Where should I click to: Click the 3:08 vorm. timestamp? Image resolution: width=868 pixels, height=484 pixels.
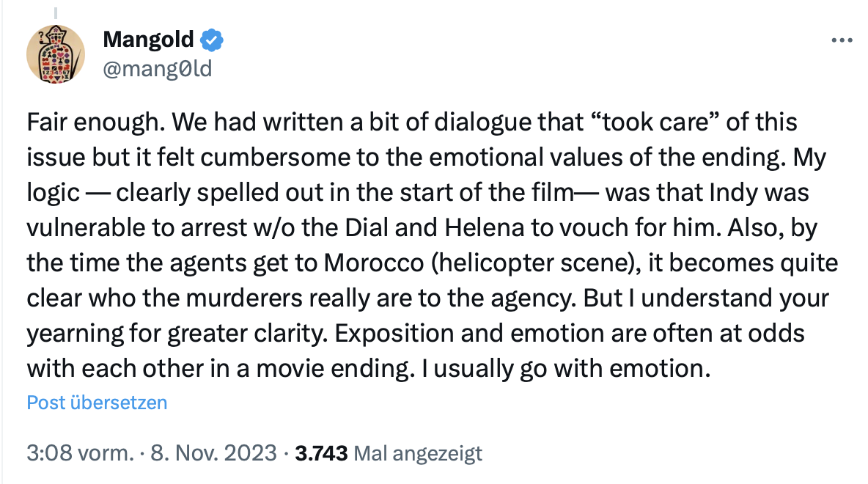[79, 454]
